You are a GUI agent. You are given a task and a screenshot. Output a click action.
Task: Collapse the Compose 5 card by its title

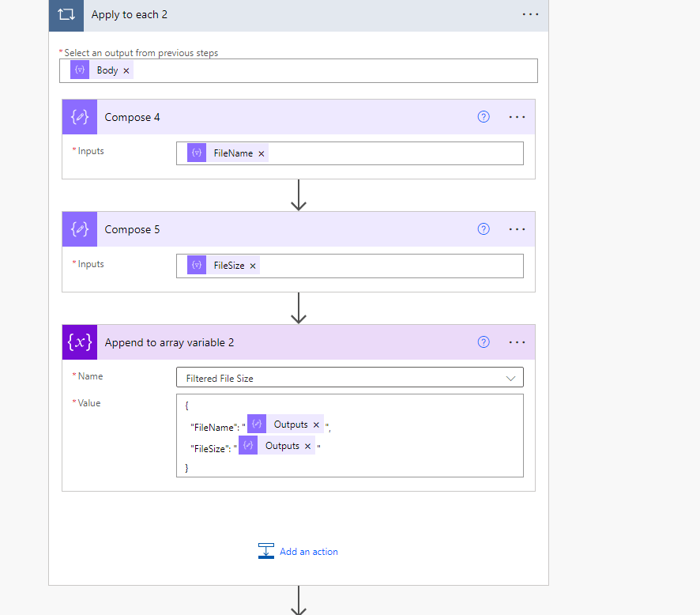[x=132, y=229]
